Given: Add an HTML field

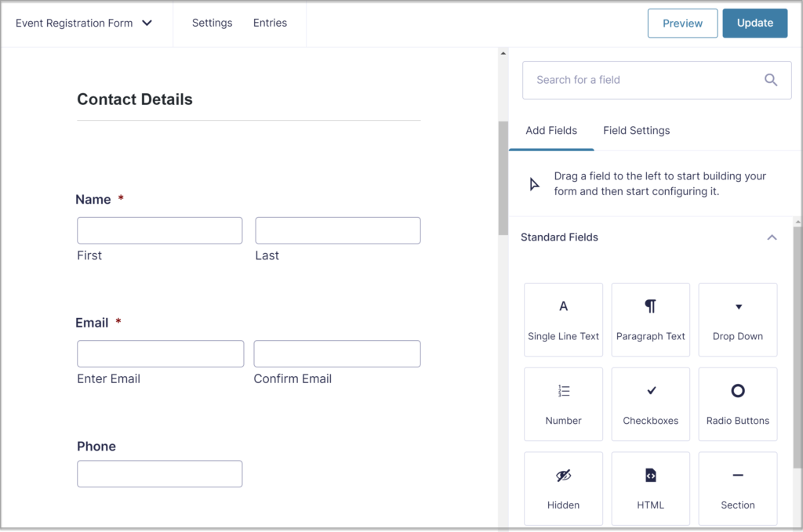Looking at the screenshot, I should 650,487.
